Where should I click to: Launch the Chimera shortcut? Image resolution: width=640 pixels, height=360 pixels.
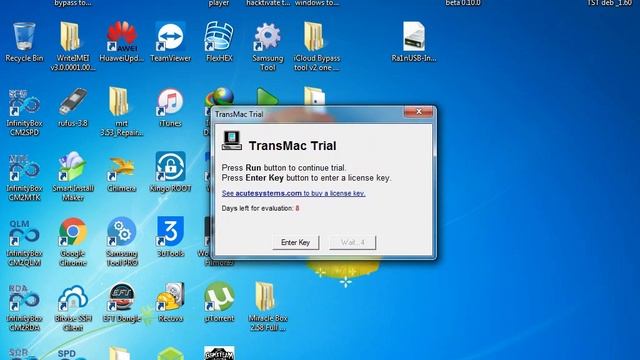[122, 172]
